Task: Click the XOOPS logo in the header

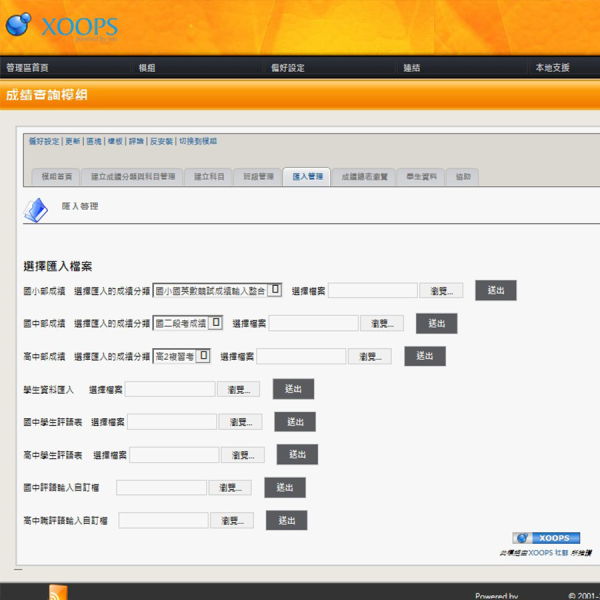Action: click(61, 26)
